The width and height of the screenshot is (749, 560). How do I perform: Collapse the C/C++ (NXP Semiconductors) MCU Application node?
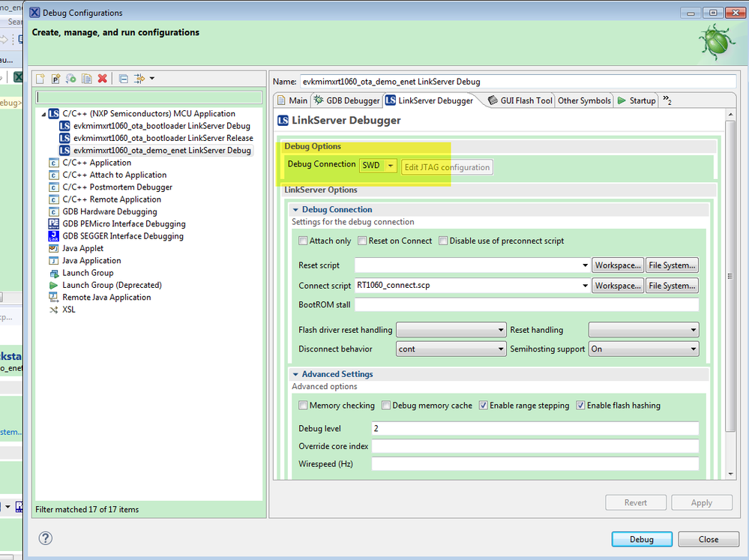coord(43,114)
